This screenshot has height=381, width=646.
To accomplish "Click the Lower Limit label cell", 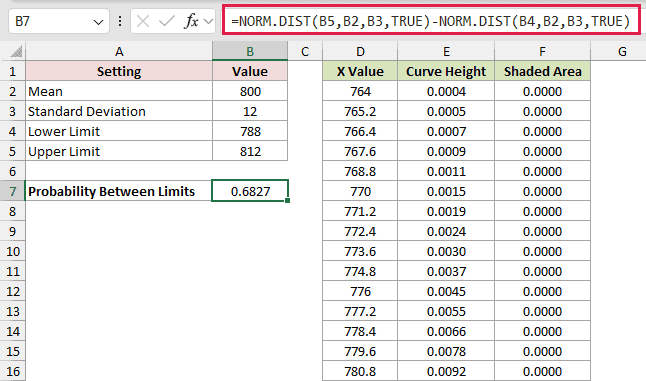I will coord(119,131).
